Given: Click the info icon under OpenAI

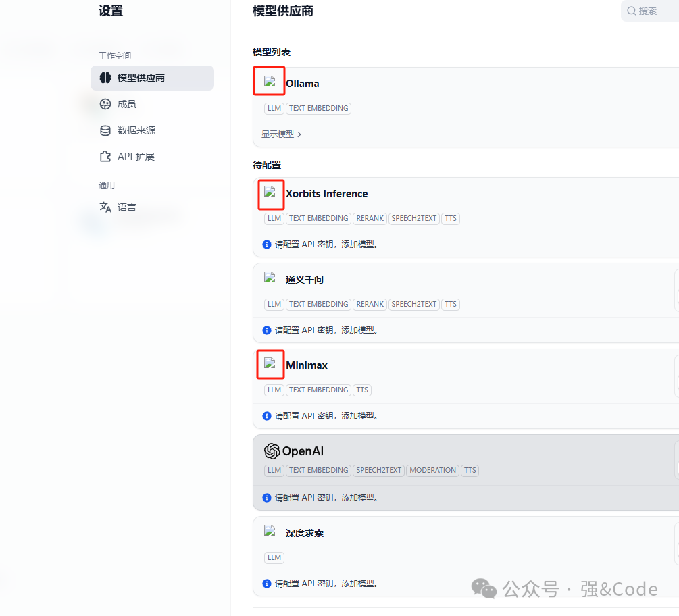Looking at the screenshot, I should point(267,498).
